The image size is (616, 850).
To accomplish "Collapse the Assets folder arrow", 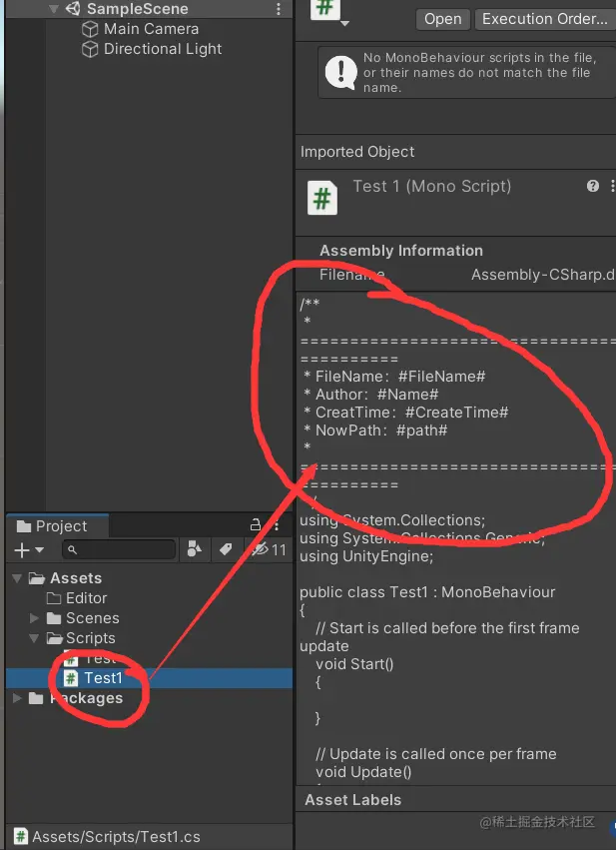I will coord(17,578).
